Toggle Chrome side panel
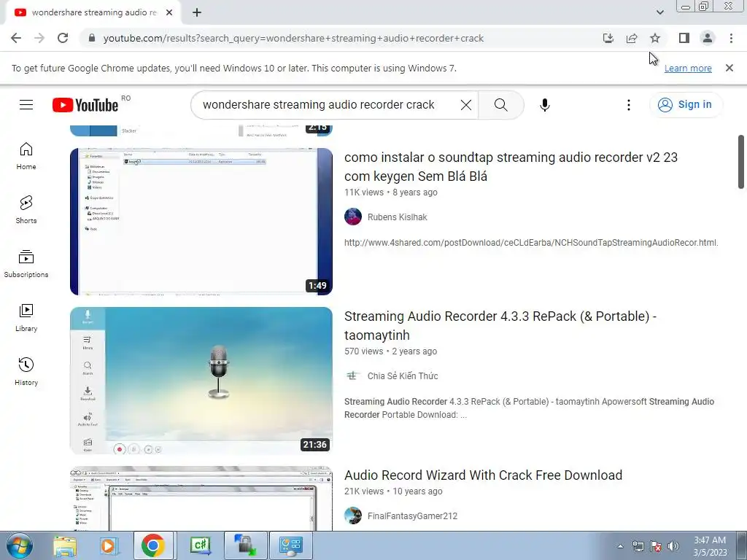Viewport: 747px width, 560px height. pyautogui.click(x=684, y=38)
